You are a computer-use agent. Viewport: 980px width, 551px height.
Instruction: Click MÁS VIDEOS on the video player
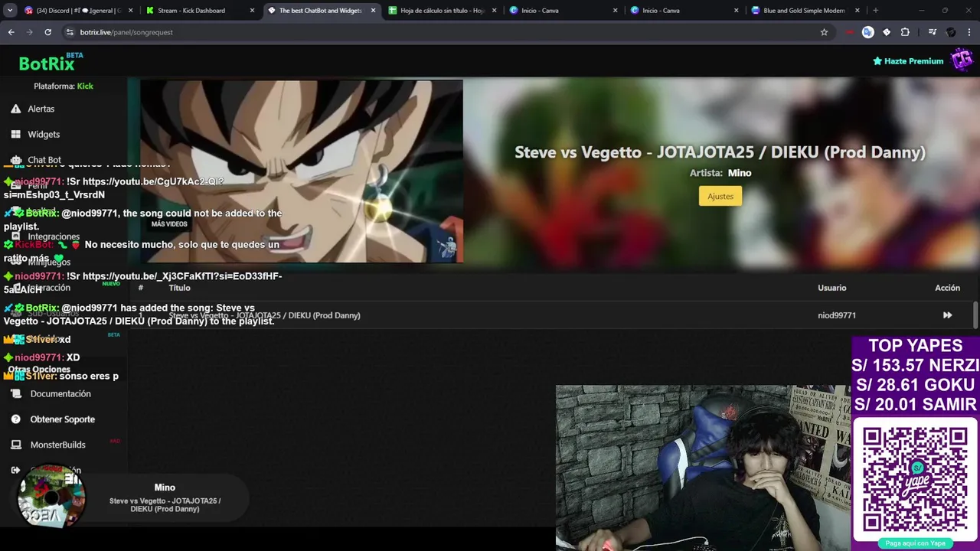click(169, 224)
